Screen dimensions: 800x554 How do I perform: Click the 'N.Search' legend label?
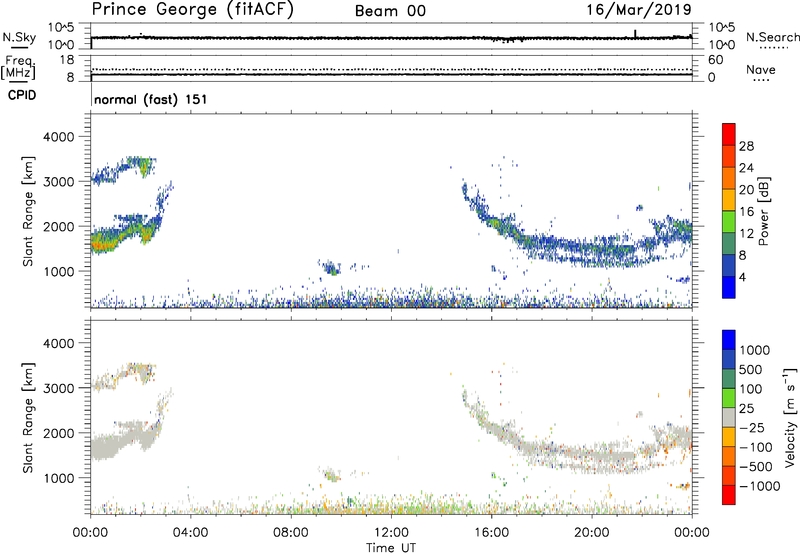coord(772,37)
